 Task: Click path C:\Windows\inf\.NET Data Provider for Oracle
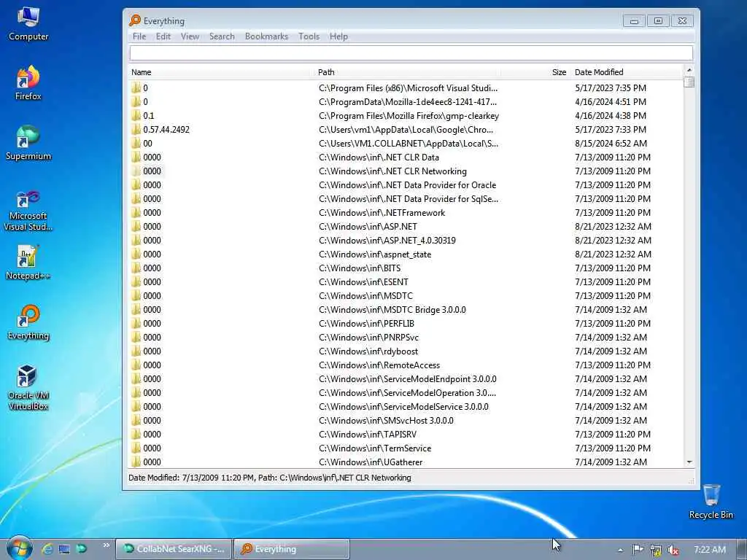click(x=407, y=184)
